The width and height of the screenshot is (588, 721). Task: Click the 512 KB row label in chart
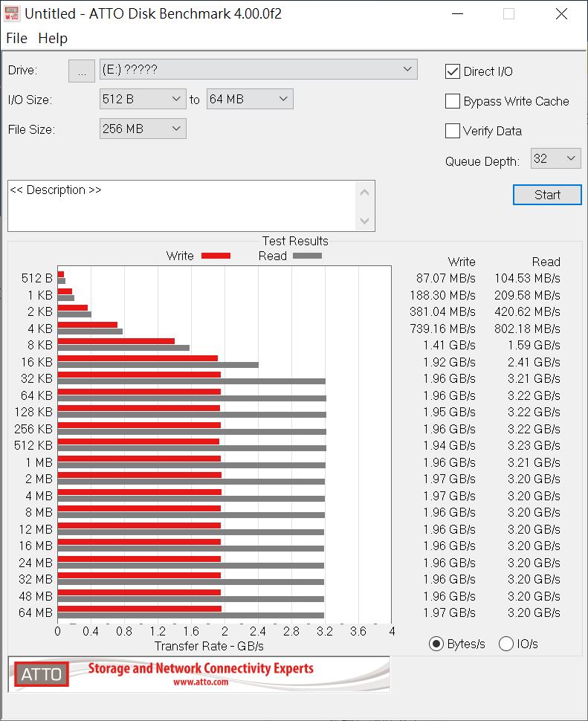(33, 445)
